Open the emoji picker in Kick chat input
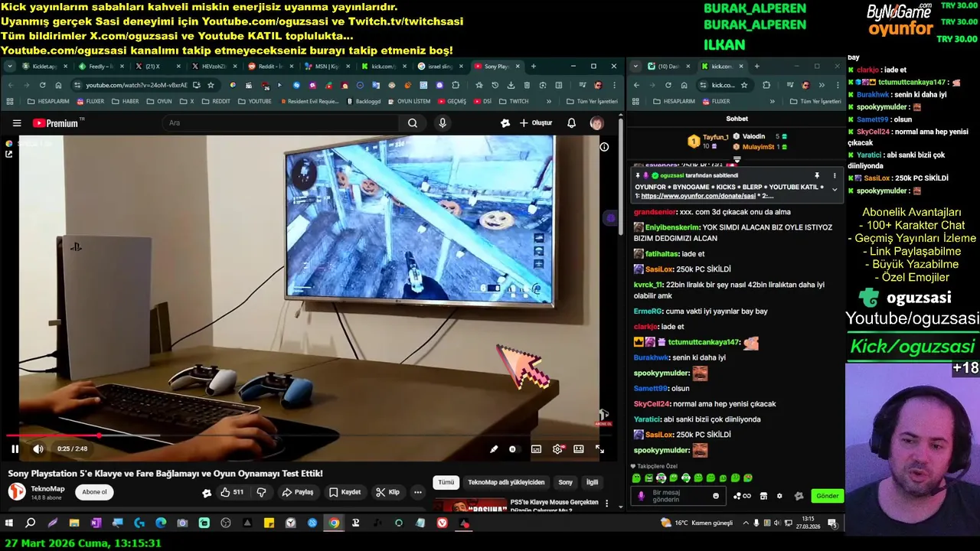 716,496
